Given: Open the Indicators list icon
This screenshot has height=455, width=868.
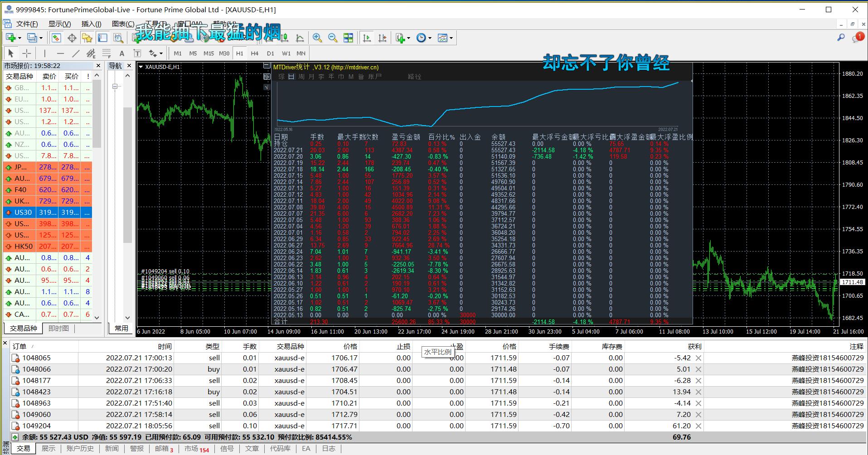Looking at the screenshot, I should point(400,38).
